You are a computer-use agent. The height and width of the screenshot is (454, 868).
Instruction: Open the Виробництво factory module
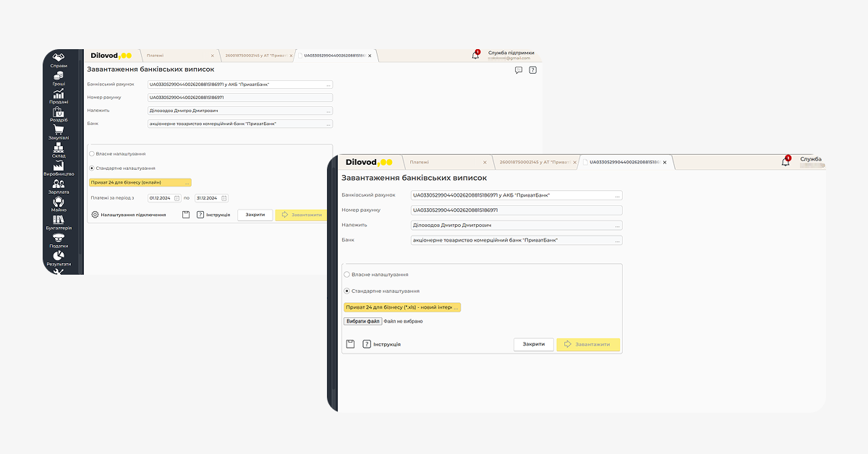(x=59, y=169)
